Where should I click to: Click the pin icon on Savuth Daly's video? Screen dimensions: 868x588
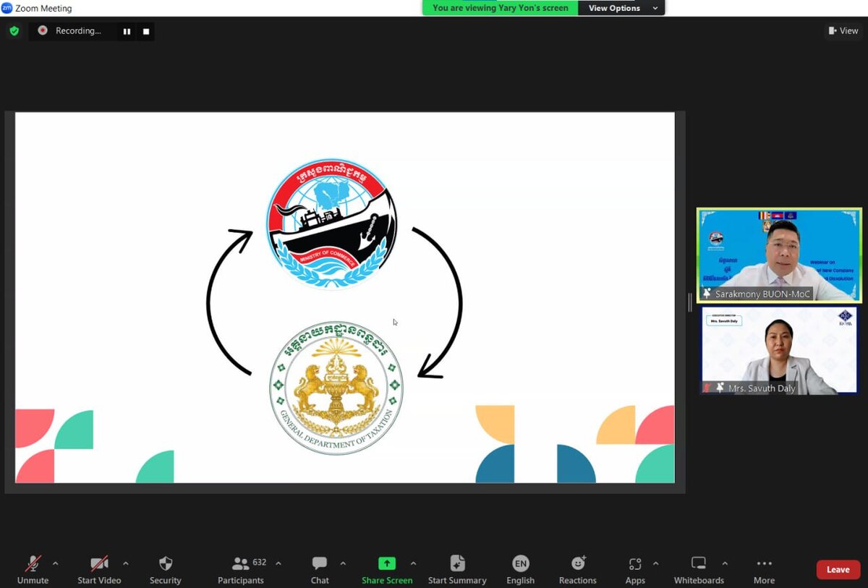click(720, 388)
